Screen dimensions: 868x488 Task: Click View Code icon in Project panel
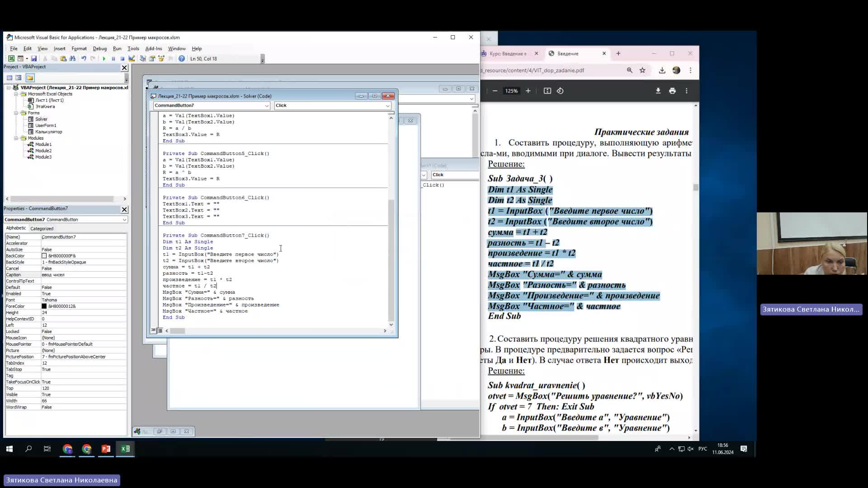9,78
